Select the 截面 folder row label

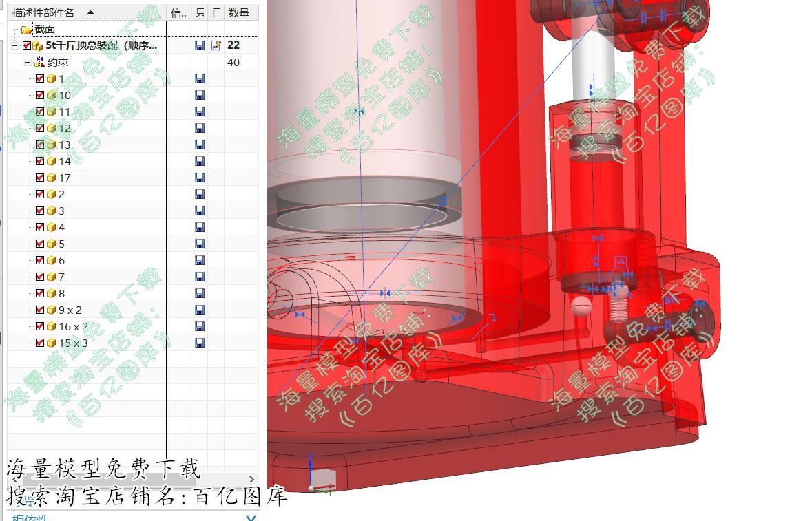(x=45, y=30)
